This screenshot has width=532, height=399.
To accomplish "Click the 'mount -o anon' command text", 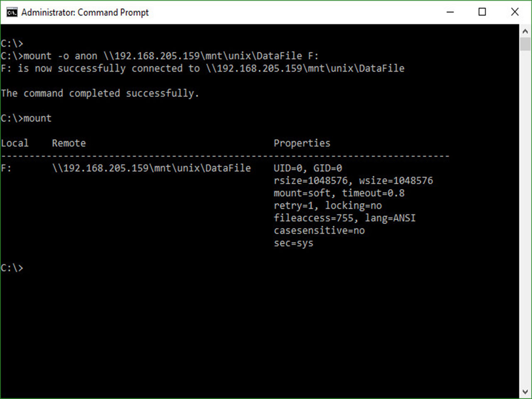I will tap(60, 56).
